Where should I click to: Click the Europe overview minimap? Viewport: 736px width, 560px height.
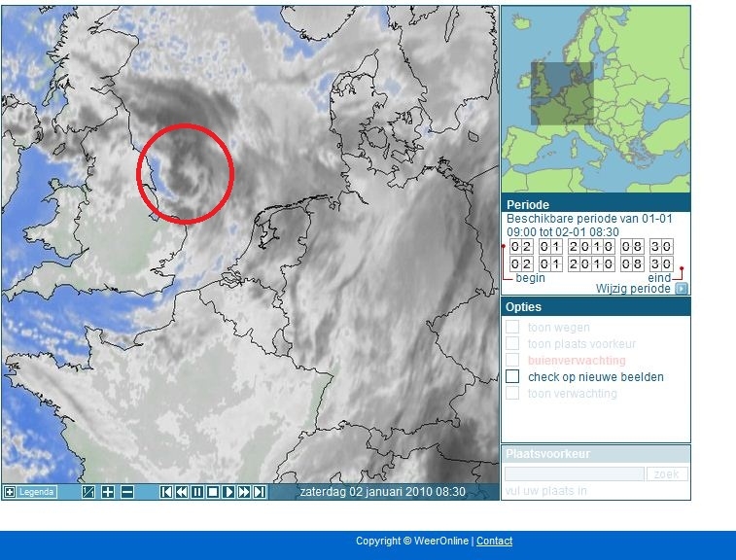[596, 99]
